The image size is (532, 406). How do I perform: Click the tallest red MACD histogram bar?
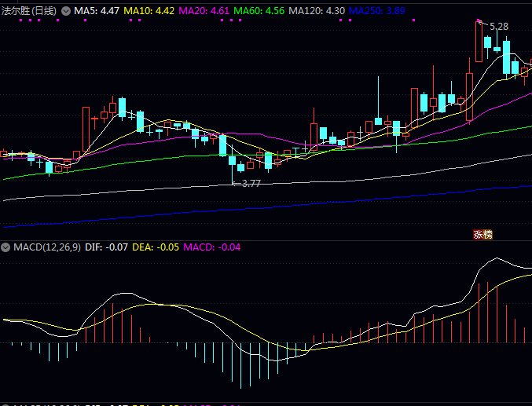tap(497, 314)
